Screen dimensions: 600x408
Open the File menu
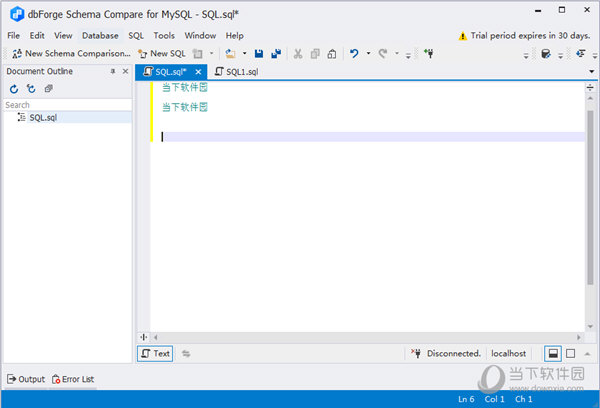(13, 36)
